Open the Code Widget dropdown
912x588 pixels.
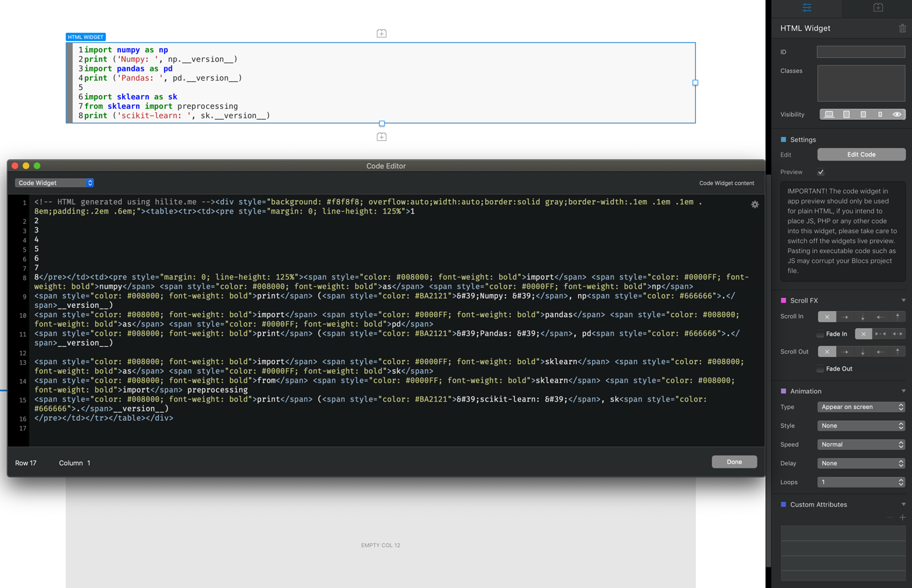tap(55, 183)
